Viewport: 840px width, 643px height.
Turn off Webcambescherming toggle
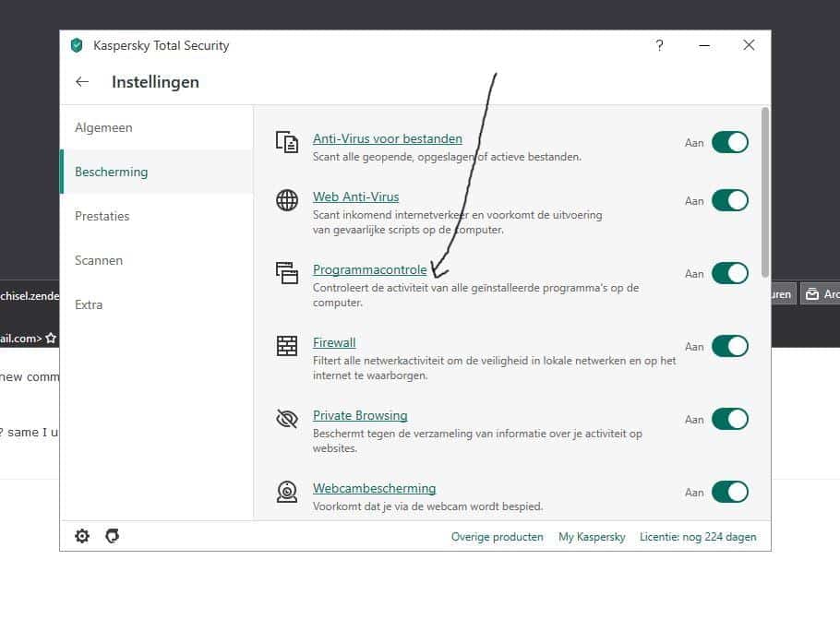pos(729,492)
